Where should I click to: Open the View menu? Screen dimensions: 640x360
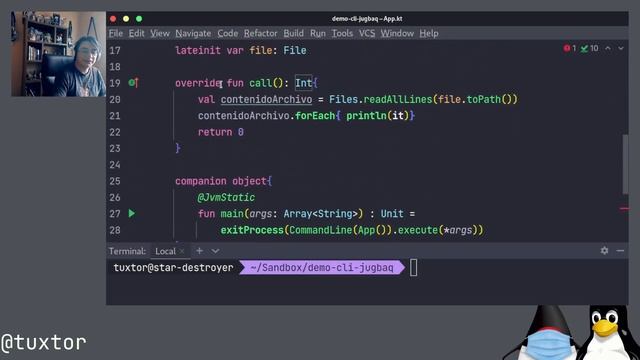coord(160,33)
